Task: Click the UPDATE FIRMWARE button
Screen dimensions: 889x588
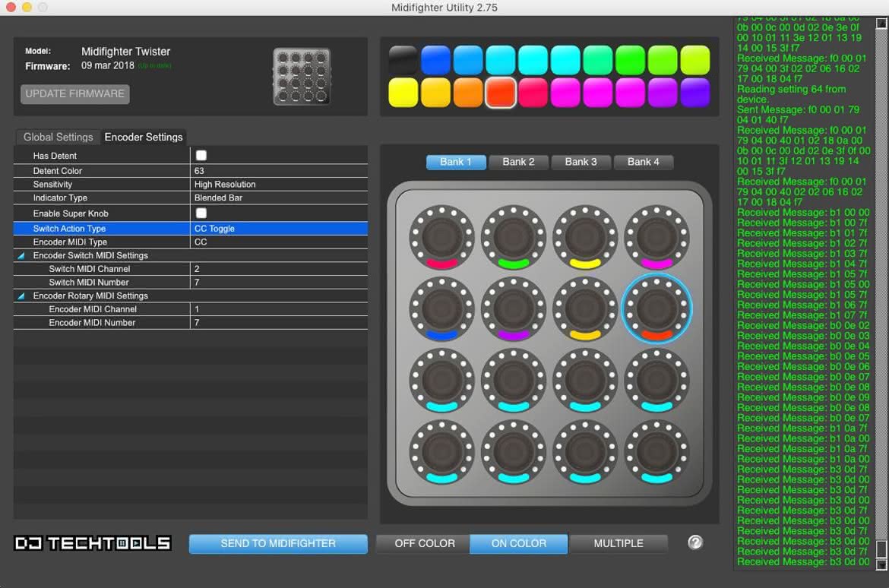Action: click(x=74, y=94)
